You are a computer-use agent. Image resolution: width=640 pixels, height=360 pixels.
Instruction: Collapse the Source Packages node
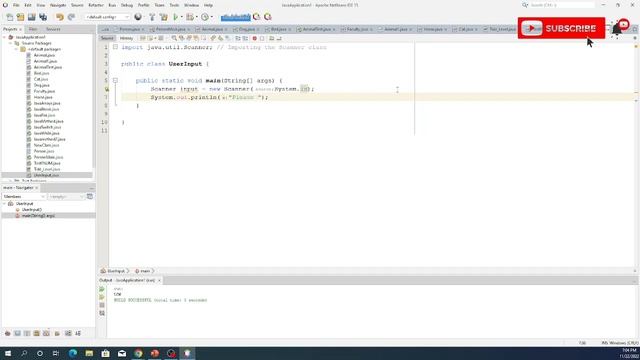click(11, 43)
